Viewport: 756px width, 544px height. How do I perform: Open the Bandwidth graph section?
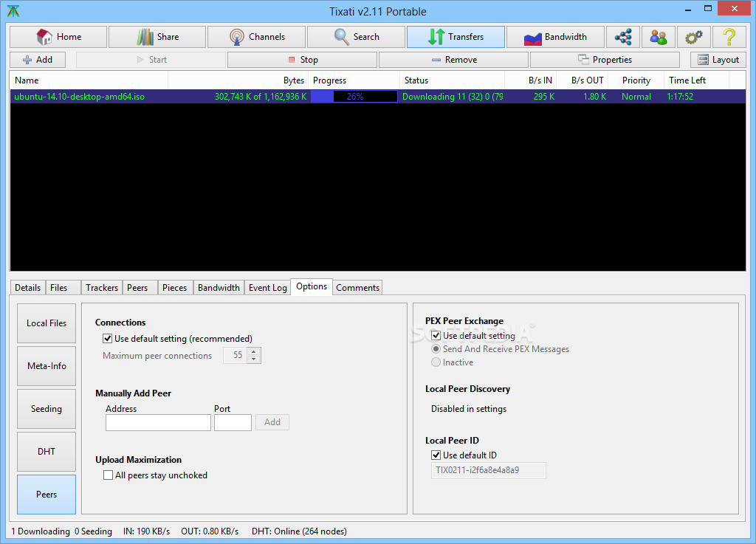(x=555, y=37)
